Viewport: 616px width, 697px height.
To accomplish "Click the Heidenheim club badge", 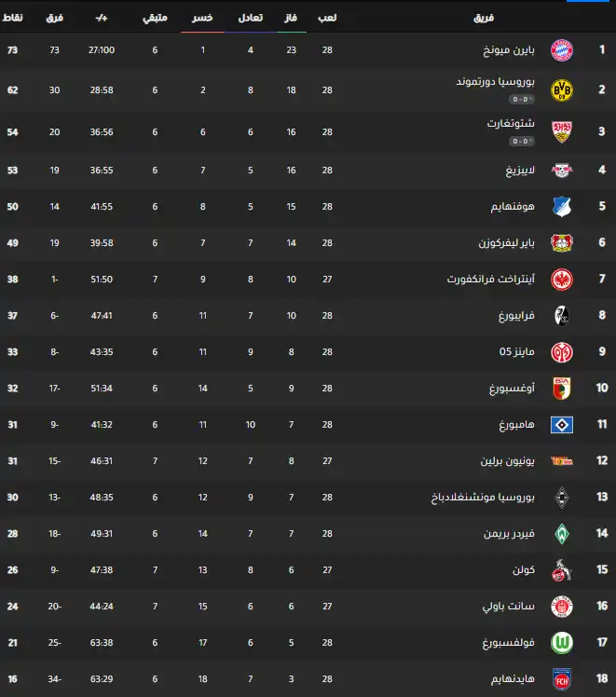I will pos(562,679).
